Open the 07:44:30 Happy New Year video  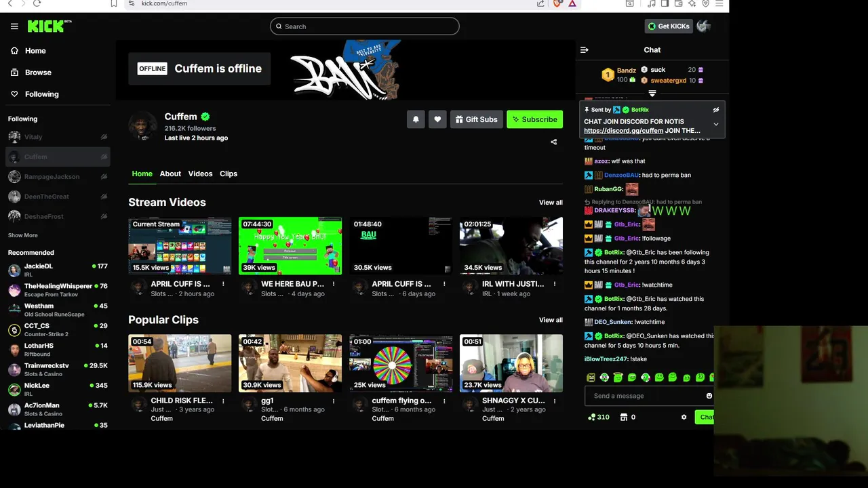290,245
